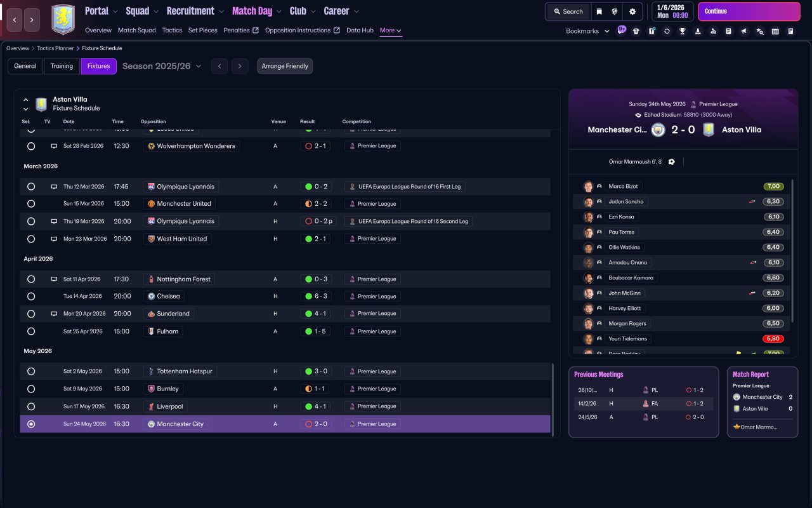Go to the previous season with left arrow
812x508 pixels.
(x=219, y=66)
